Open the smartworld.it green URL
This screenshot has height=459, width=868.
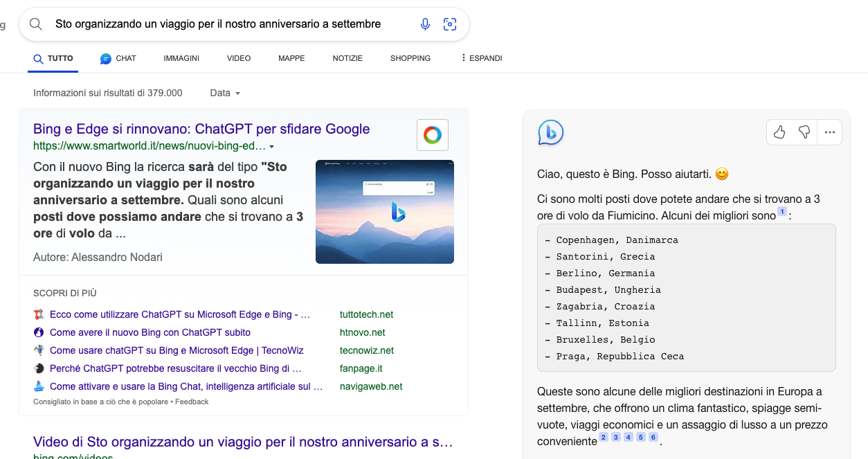pyautogui.click(x=150, y=146)
